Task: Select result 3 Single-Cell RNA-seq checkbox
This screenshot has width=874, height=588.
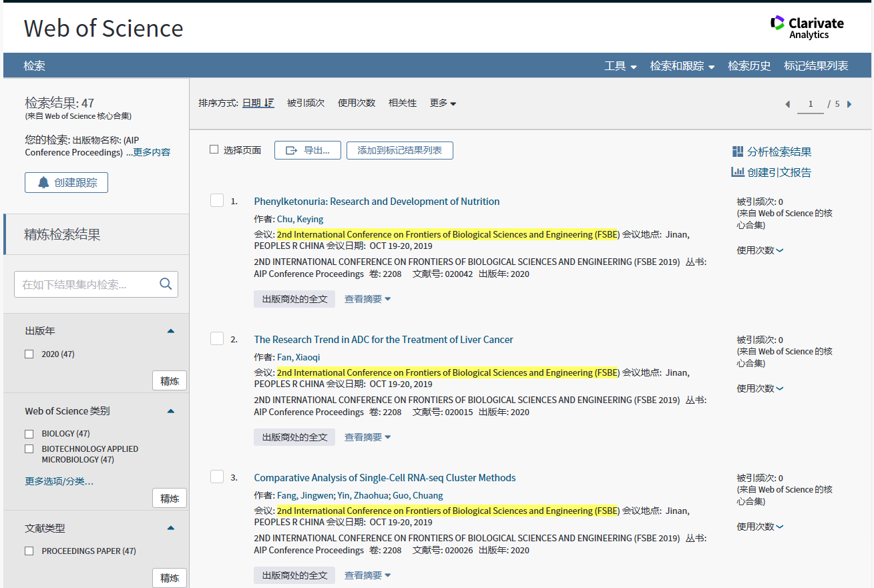Action: point(217,477)
